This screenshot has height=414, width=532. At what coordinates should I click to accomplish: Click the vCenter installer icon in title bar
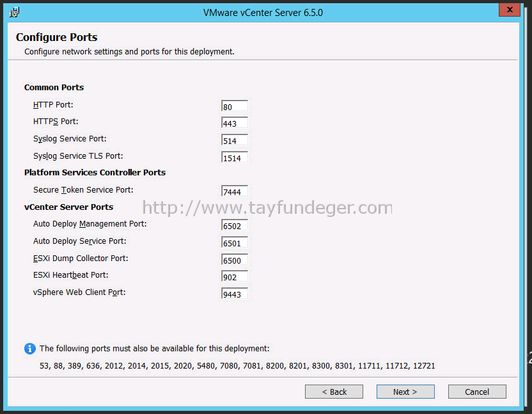pos(14,13)
